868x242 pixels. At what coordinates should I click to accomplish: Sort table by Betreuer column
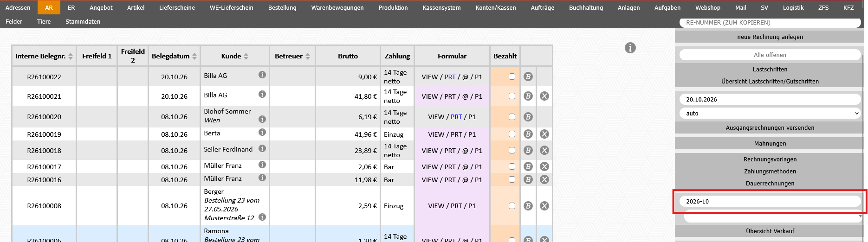(307, 56)
